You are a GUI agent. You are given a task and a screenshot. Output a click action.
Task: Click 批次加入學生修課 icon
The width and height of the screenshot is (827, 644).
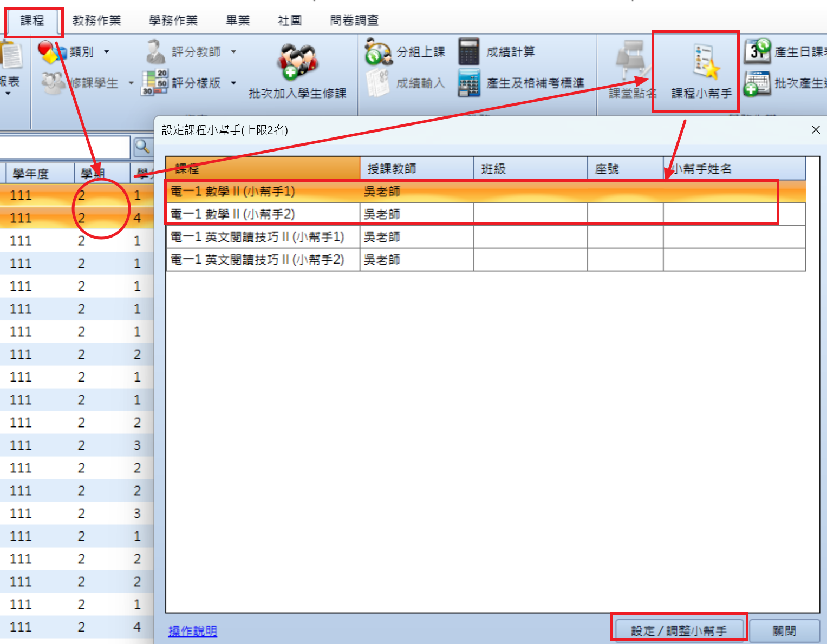pyautogui.click(x=297, y=62)
